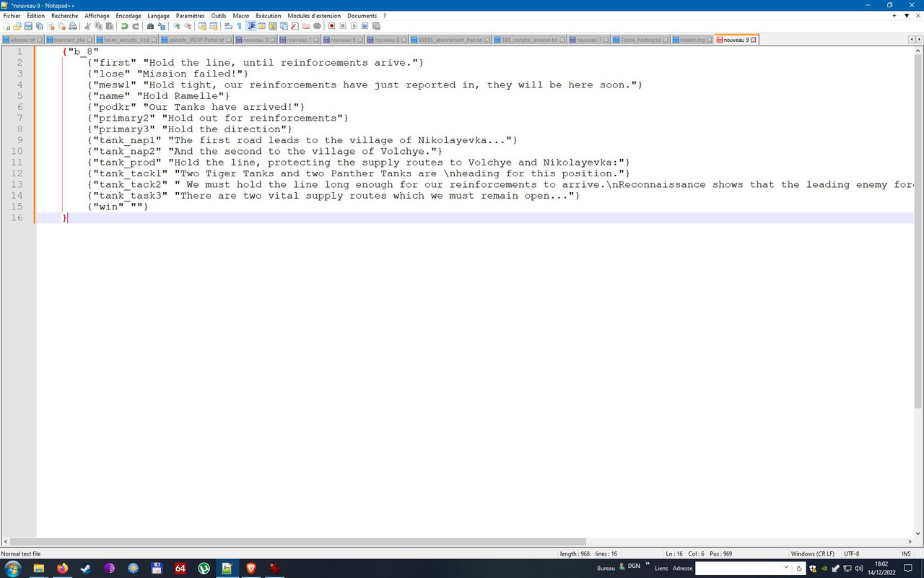Undo the last edit with the green arrow
This screenshot has height=578, width=924.
point(124,26)
